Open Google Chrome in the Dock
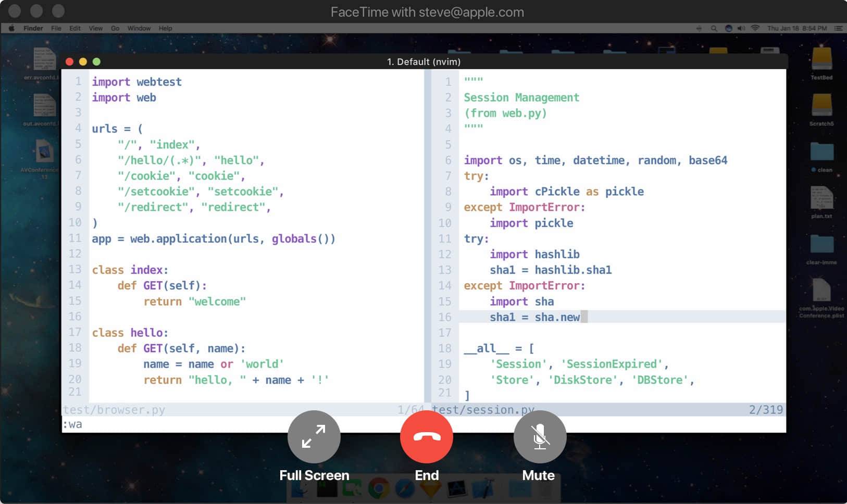The width and height of the screenshot is (847, 504). (x=379, y=489)
